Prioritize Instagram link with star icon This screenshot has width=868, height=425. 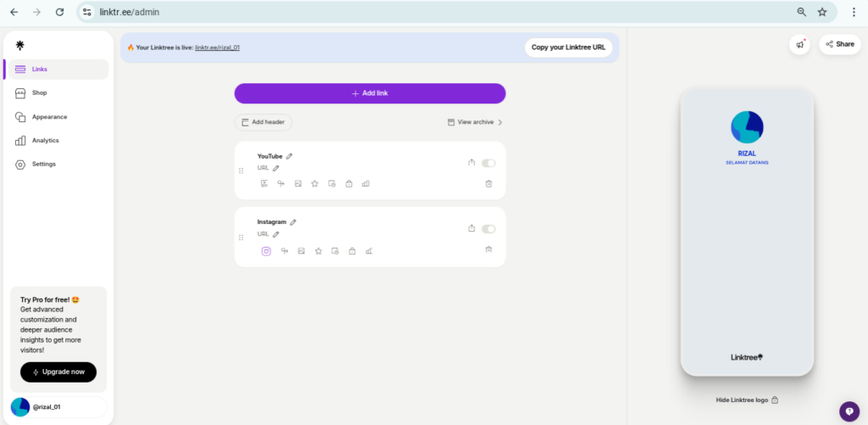pos(319,251)
